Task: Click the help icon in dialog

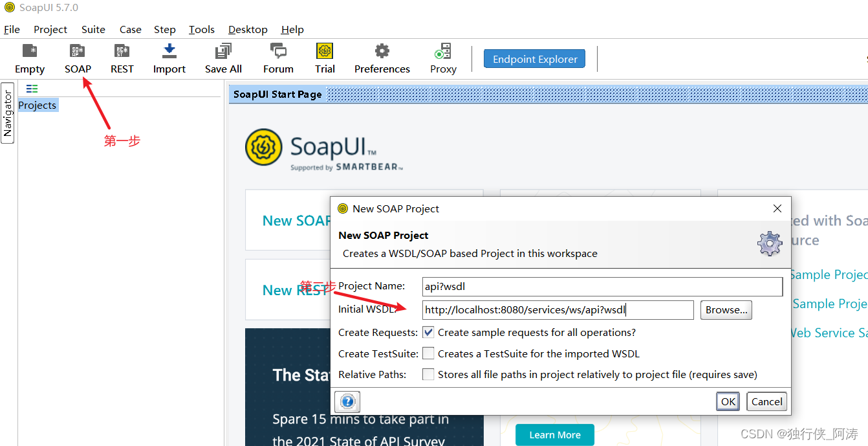Action: [x=347, y=401]
